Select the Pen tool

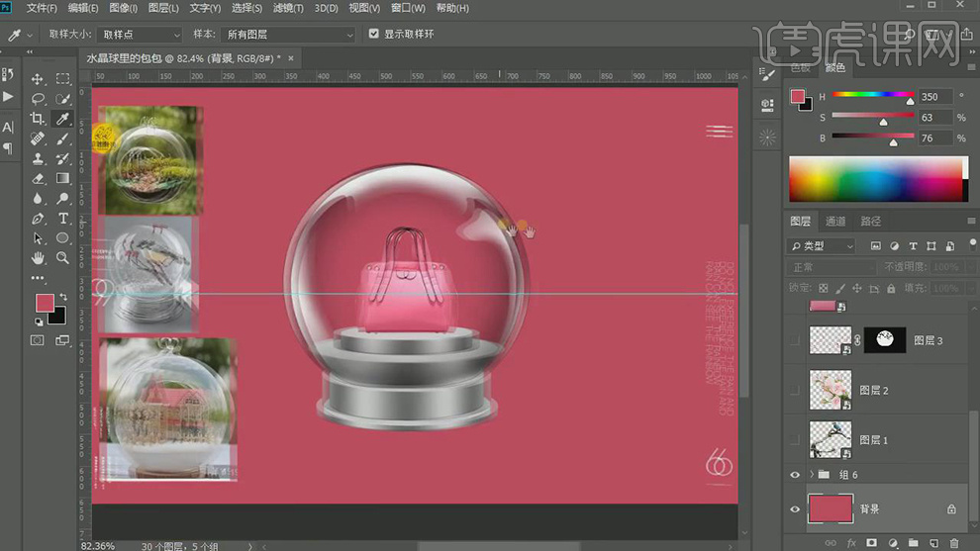pyautogui.click(x=38, y=219)
